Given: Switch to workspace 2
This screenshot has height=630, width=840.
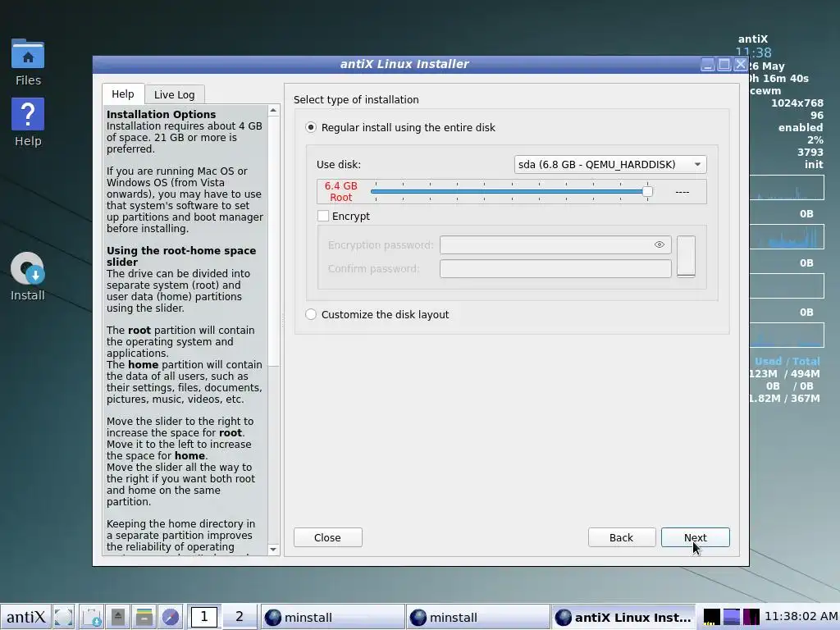Looking at the screenshot, I should (240, 617).
